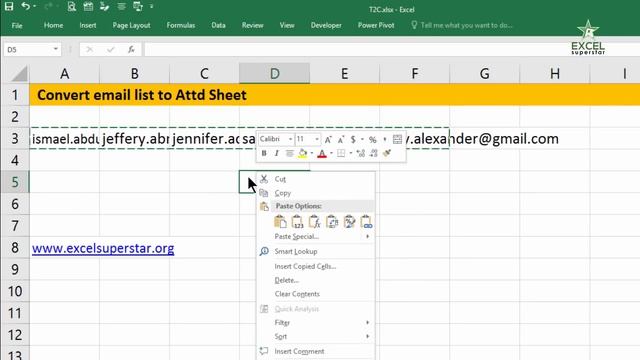
Task: Click the Format Painter brush icon
Action: (387, 153)
